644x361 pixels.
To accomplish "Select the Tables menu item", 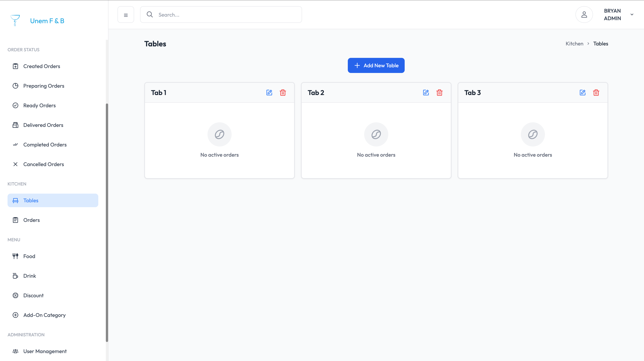I will (x=53, y=200).
